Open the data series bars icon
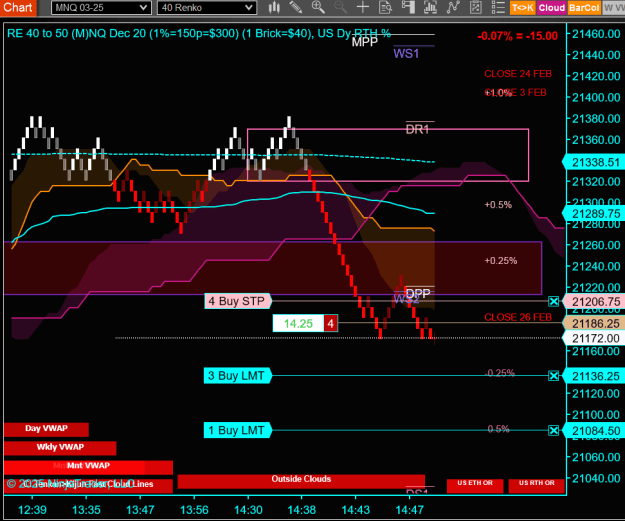625x521 pixels. (430, 7)
